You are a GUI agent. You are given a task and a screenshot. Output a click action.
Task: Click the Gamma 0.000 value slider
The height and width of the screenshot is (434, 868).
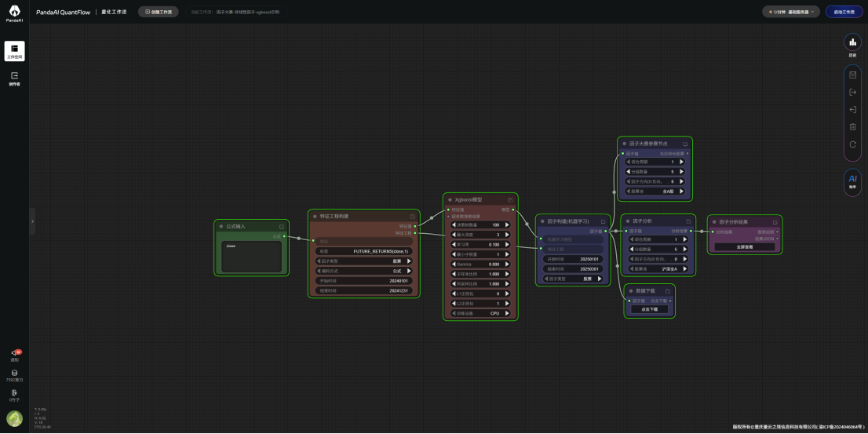(x=480, y=264)
